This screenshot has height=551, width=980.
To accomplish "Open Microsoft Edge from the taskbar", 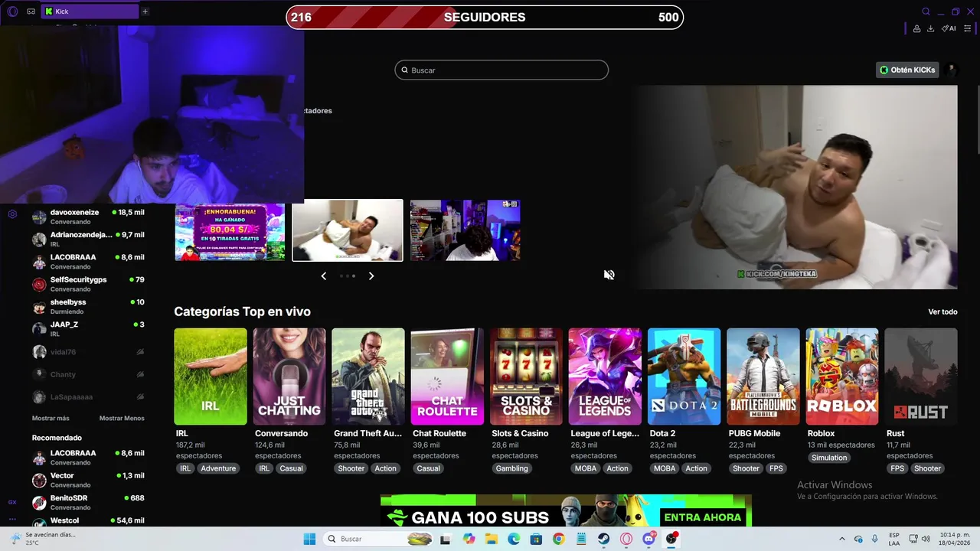I will [x=514, y=539].
